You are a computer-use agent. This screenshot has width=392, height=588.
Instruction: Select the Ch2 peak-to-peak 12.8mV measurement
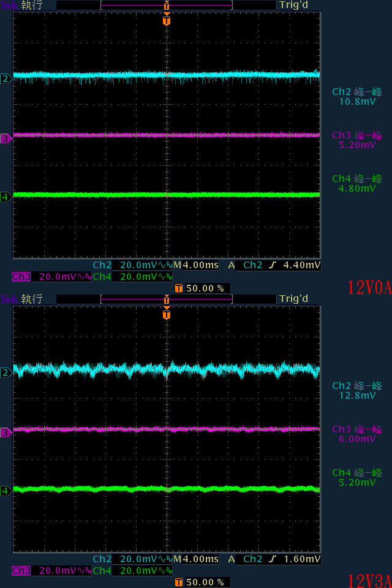(357, 391)
